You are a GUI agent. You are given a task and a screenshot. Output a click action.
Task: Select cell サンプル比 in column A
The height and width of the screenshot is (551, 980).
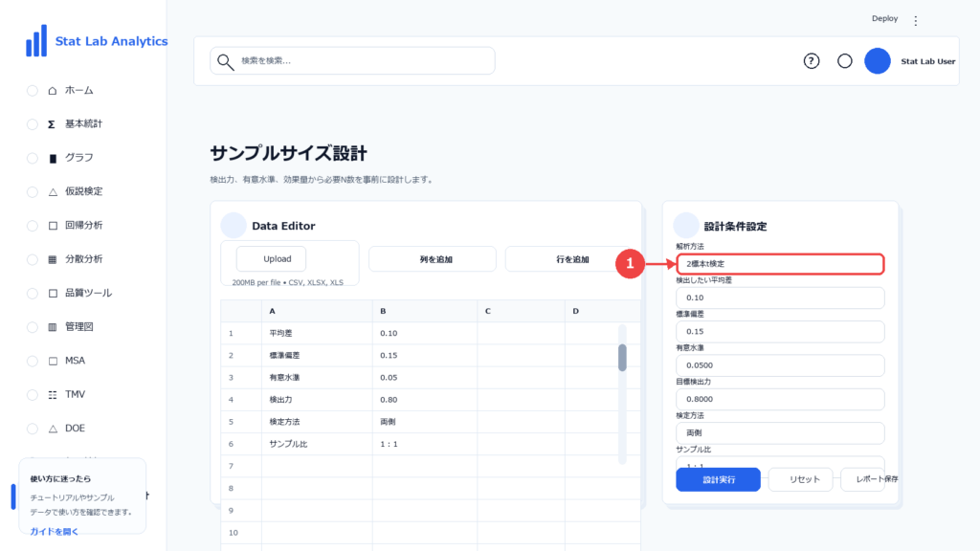pyautogui.click(x=317, y=444)
